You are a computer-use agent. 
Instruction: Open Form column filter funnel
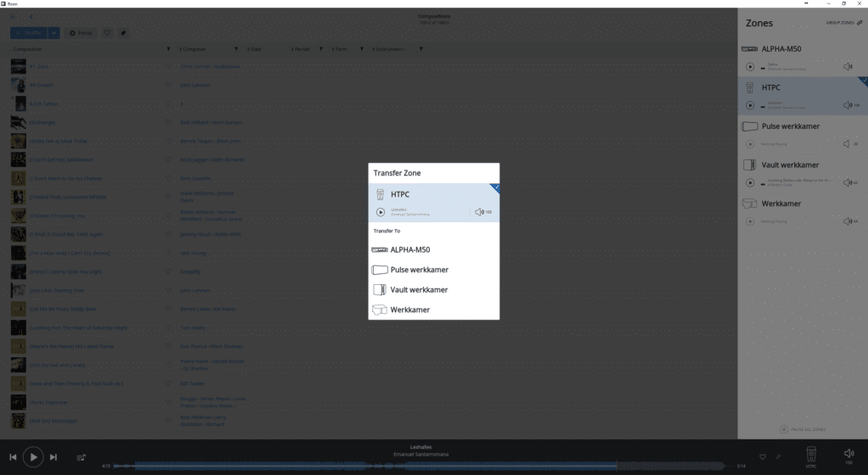361,49
